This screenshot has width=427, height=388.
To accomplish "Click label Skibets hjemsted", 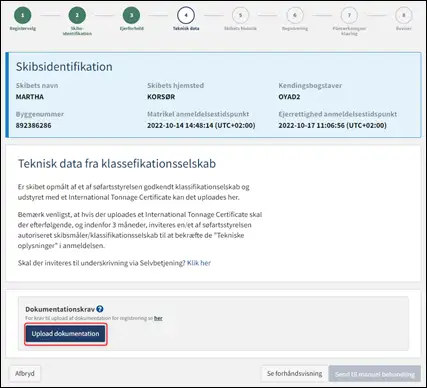I will click(175, 86).
